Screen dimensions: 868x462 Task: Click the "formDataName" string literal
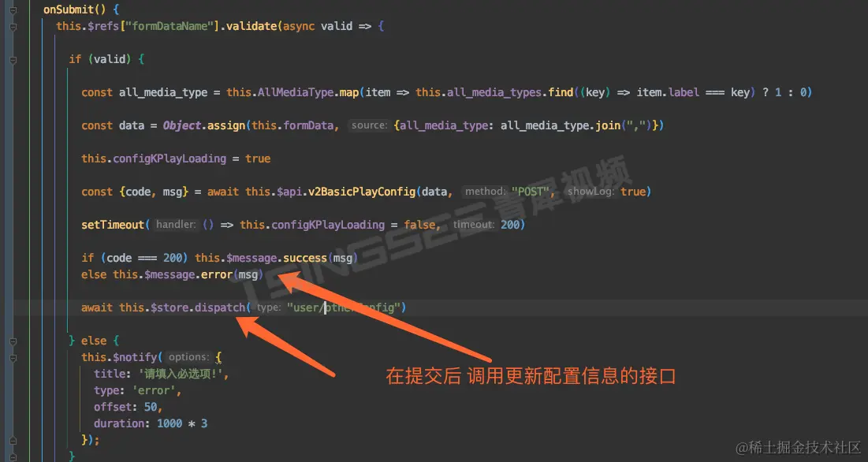[170, 26]
